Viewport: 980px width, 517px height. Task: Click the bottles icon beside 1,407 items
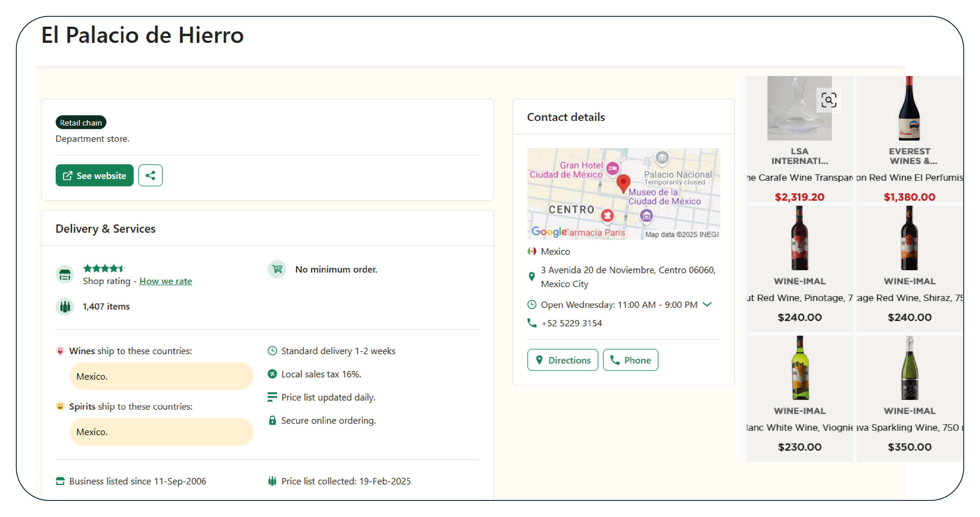65,306
